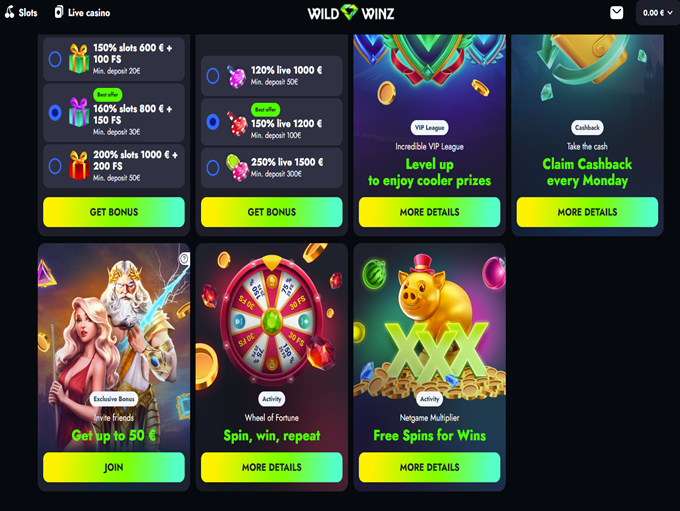Click the Wild Winz diamond logo
The image size is (680, 511).
pyautogui.click(x=350, y=13)
